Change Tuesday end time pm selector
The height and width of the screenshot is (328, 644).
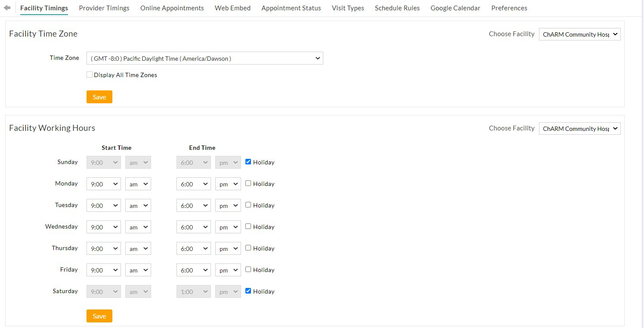coord(228,206)
